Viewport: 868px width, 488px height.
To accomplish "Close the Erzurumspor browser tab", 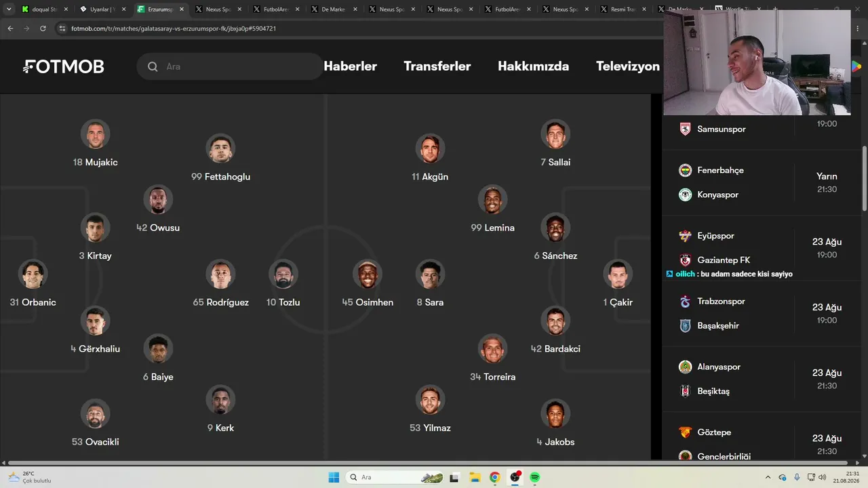I will 182,9.
